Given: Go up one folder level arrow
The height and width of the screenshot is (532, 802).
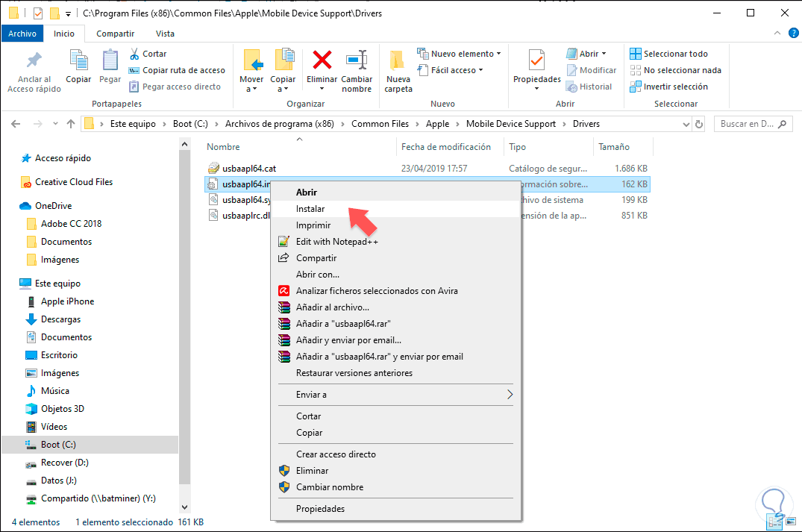Looking at the screenshot, I should [71, 124].
